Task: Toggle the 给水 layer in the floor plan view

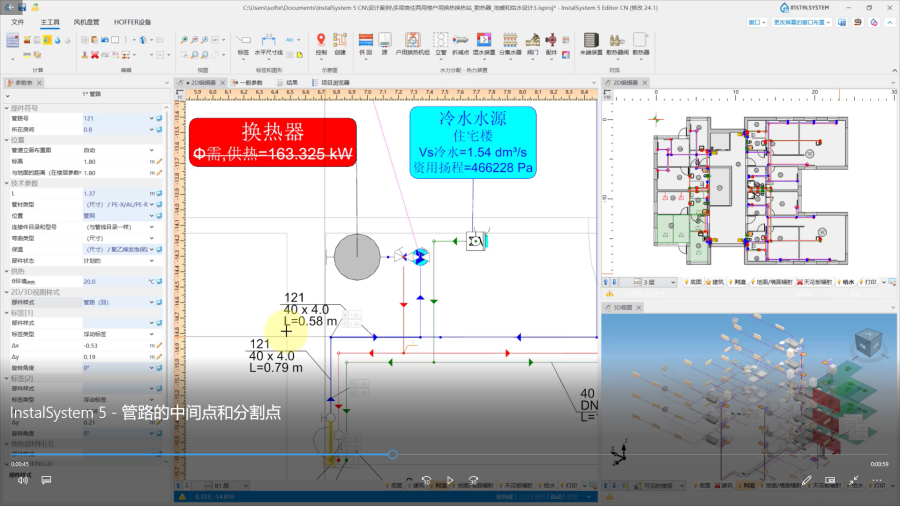Action: (x=846, y=282)
